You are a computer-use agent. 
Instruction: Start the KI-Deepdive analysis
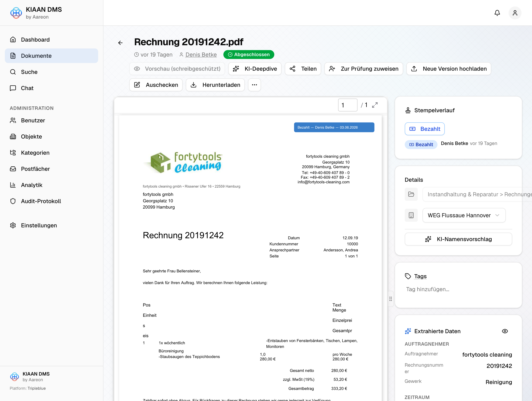[255, 69]
